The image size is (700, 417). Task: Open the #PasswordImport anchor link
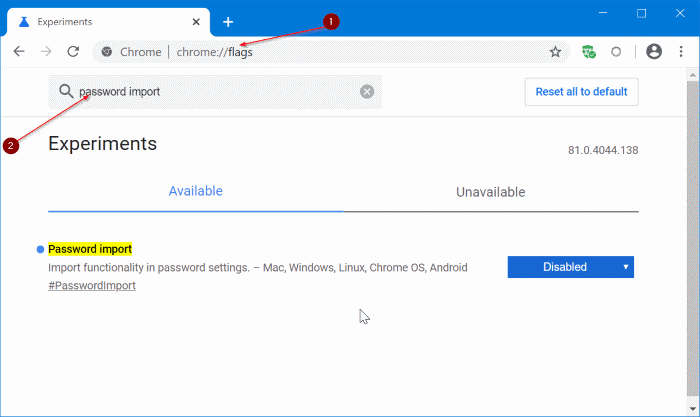point(92,286)
